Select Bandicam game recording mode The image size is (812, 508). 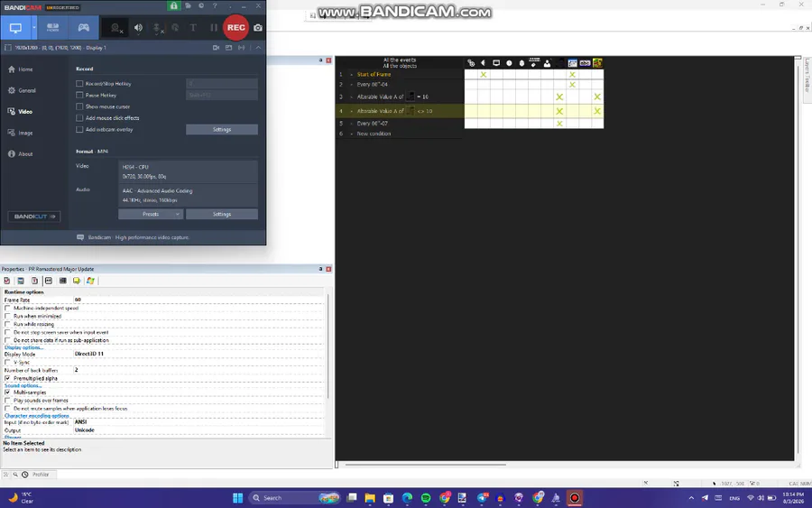[83, 27]
